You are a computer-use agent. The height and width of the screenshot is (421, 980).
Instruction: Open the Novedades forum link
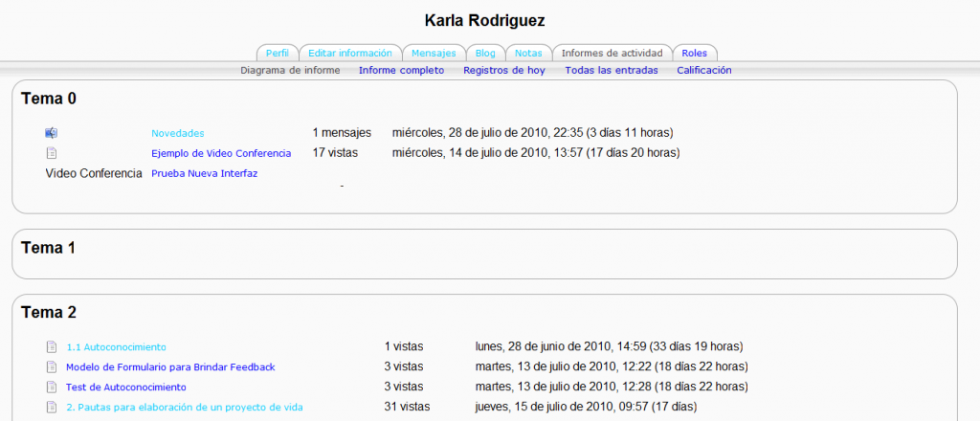pos(177,133)
